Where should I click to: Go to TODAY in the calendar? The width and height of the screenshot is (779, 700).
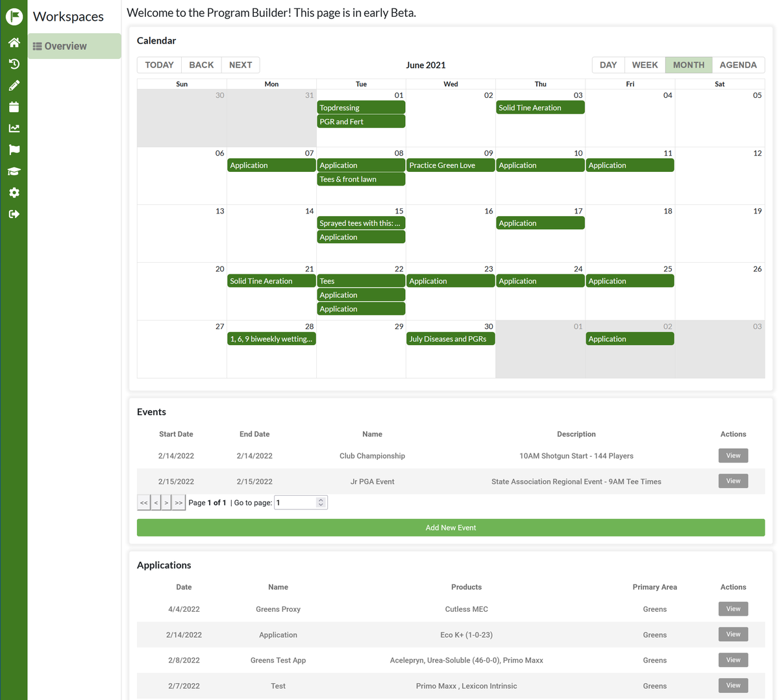160,65
